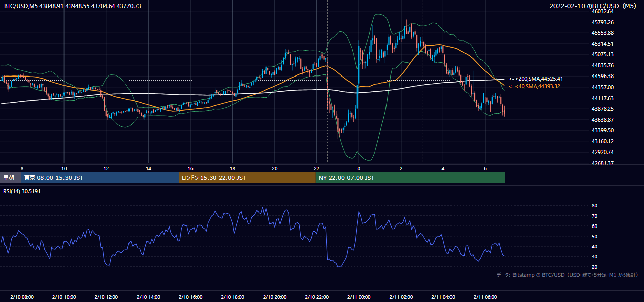Select the RSI axis value 50

tap(594, 236)
